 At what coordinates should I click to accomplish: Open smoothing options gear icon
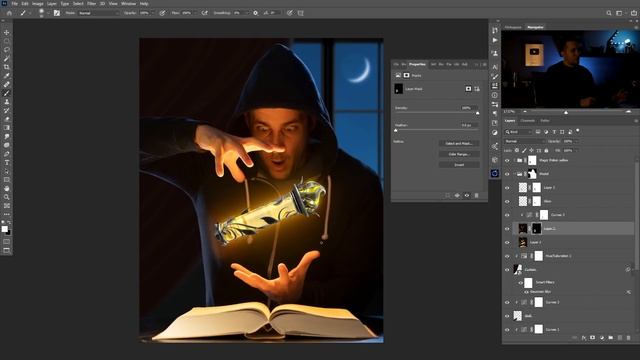[x=256, y=13]
